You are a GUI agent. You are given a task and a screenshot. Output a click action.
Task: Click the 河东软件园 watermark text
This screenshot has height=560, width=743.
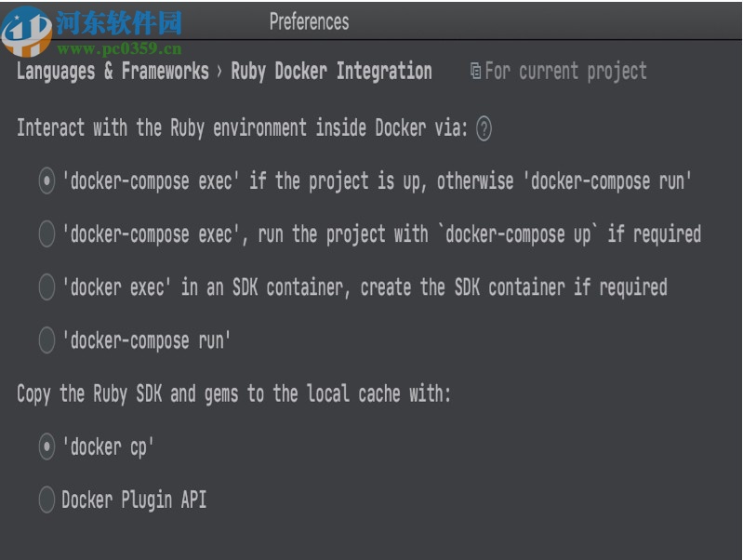pyautogui.click(x=119, y=23)
